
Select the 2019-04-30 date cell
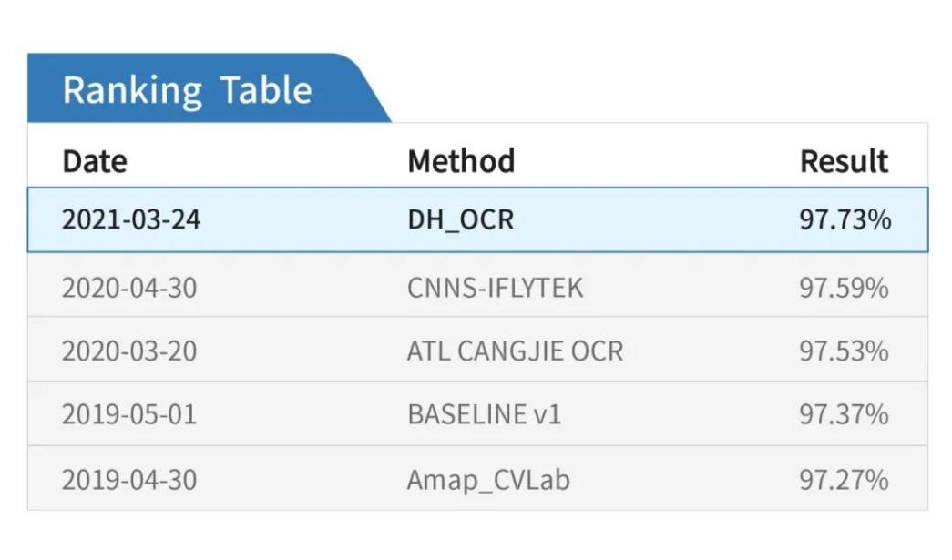128,479
